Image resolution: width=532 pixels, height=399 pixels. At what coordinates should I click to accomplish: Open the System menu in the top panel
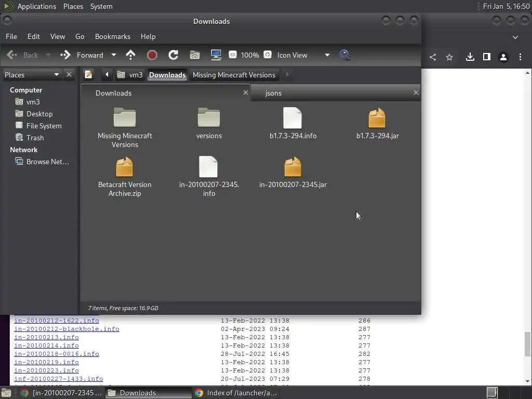coord(101,6)
